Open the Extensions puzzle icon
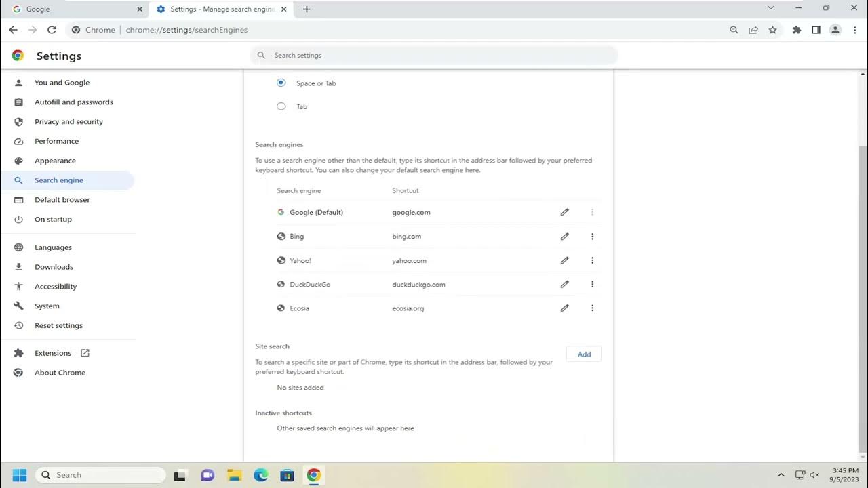The width and height of the screenshot is (868, 488). click(x=797, y=30)
